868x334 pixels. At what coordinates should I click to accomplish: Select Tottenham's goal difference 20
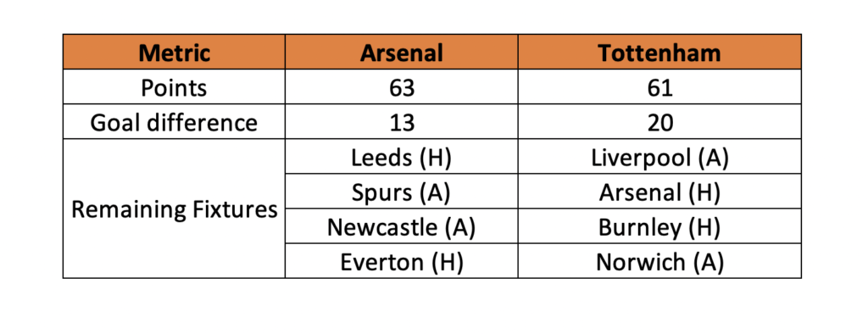tap(659, 122)
